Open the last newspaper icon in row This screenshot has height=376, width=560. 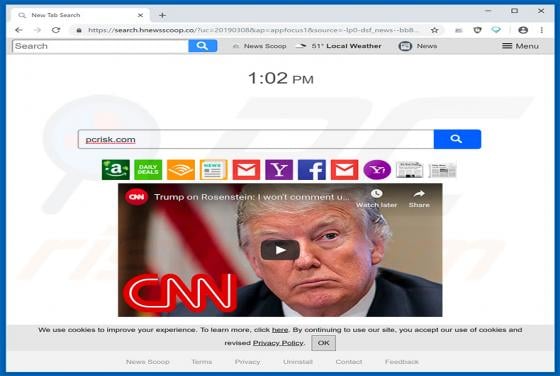pyautogui.click(x=442, y=170)
